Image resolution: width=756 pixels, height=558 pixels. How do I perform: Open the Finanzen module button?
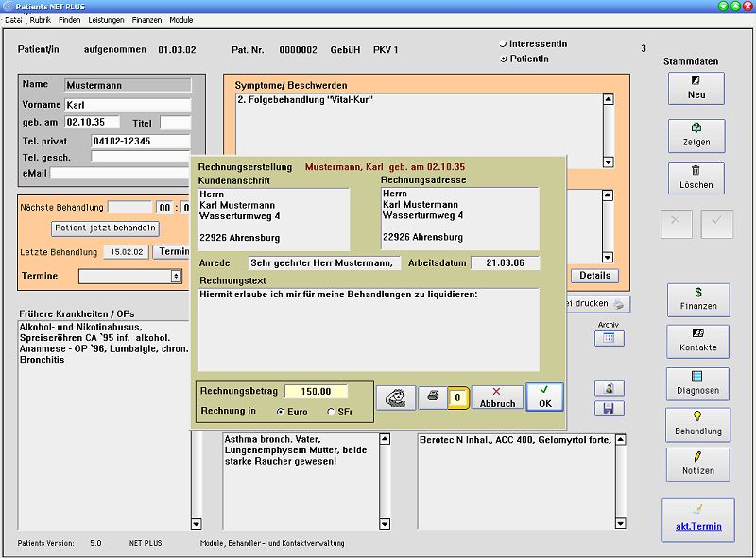[698, 299]
